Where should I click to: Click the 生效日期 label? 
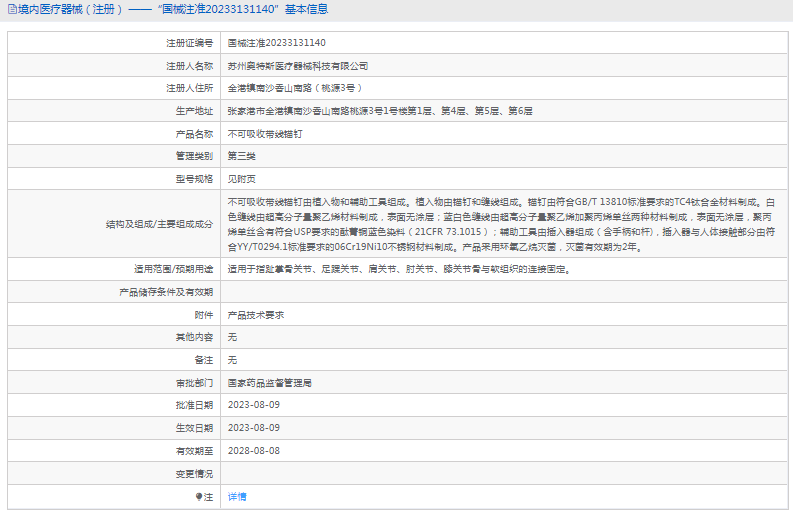click(194, 428)
